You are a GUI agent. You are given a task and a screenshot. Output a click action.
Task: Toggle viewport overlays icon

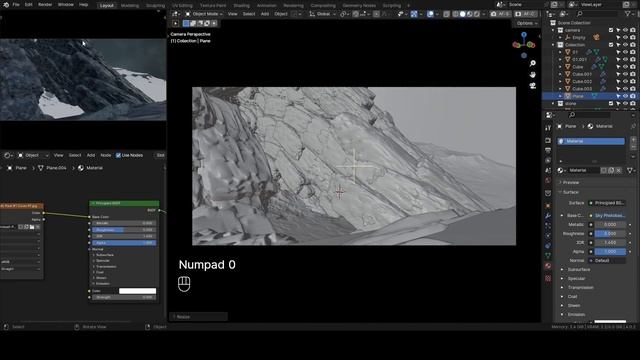pyautogui.click(x=430, y=14)
